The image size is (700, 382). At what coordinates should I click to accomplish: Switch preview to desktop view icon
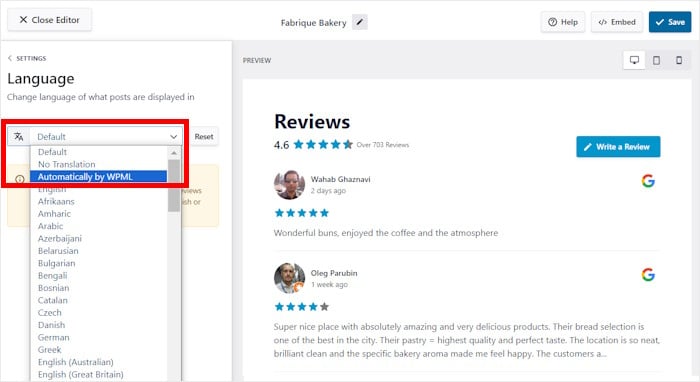634,60
